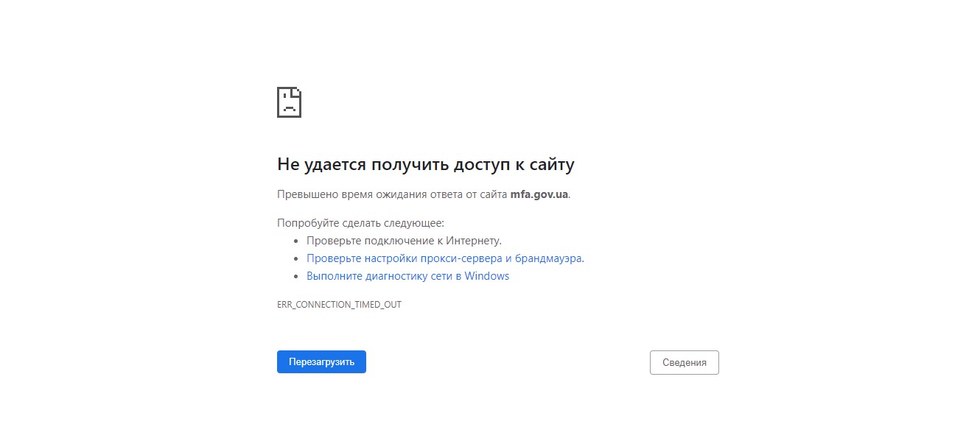
Task: Click the mfa.gov.ua site name text
Action: (x=539, y=194)
